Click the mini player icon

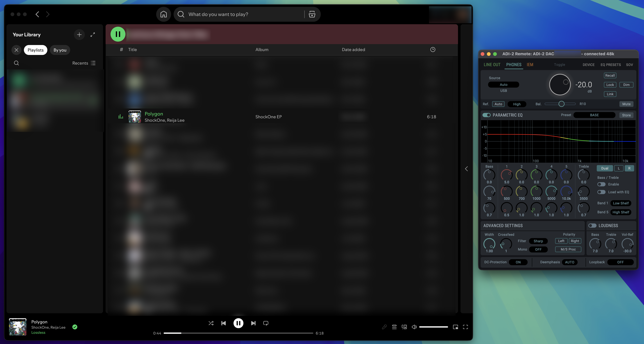[x=455, y=327]
